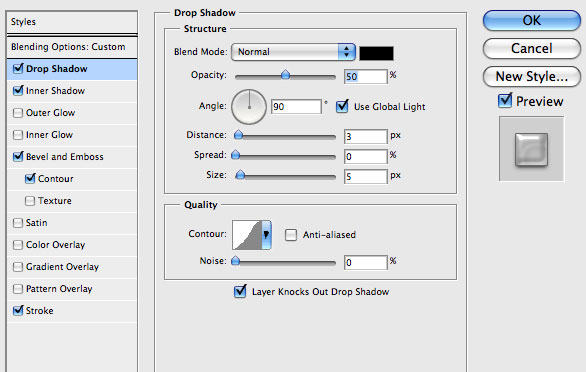Screen dimensions: 586x372
Task: Enable the Color Overlay checkbox
Action: pos(18,245)
